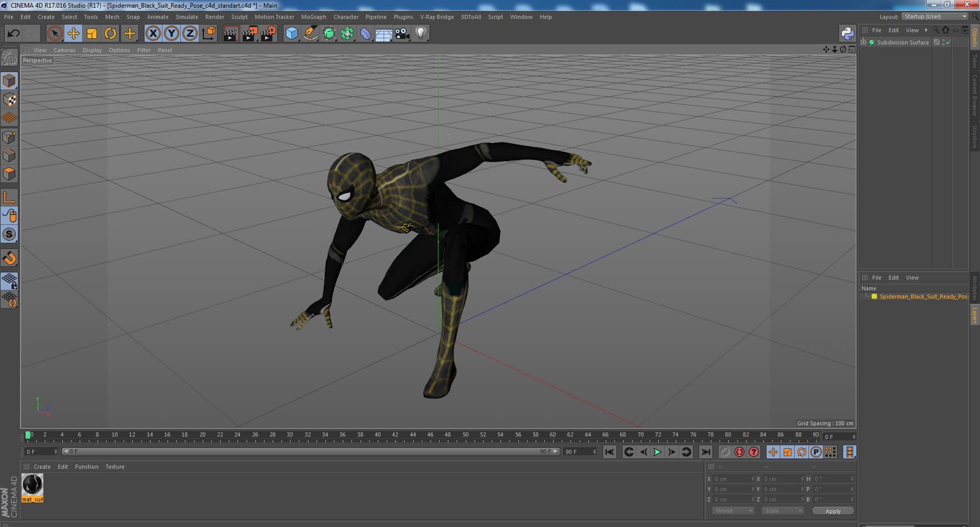980x527 pixels.
Task: Open the V-Ray Bridge menu
Action: point(437,17)
